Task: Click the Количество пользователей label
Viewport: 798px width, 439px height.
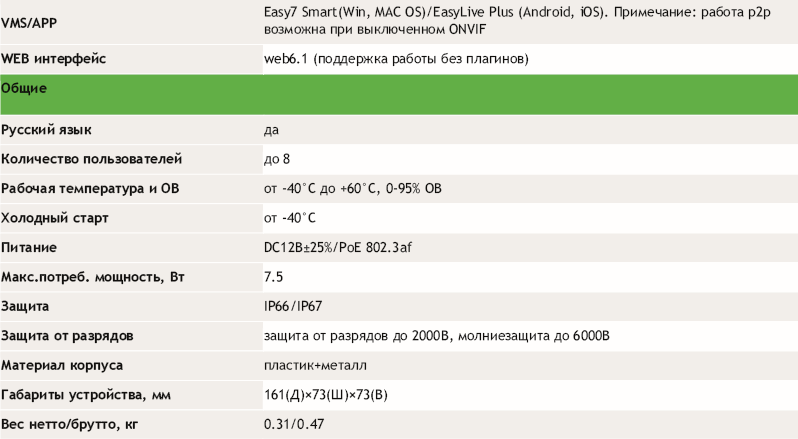Action: pyautogui.click(x=91, y=159)
